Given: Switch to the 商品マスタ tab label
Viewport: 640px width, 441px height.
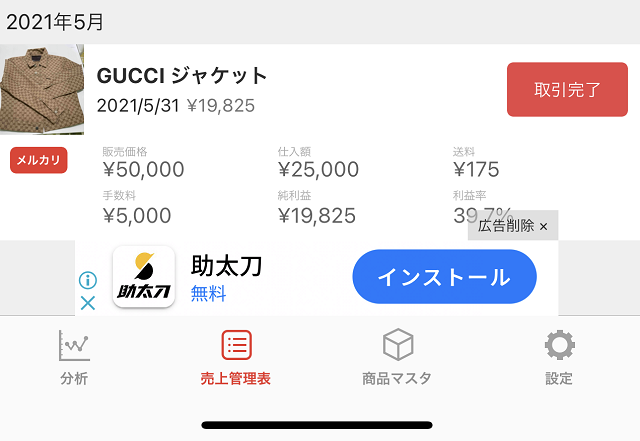Looking at the screenshot, I should click(397, 379).
